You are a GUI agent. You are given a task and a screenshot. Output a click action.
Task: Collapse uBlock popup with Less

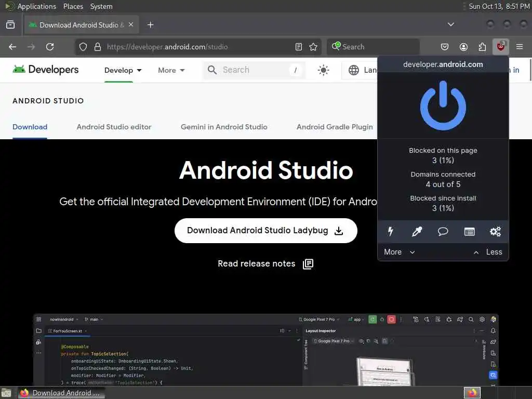pos(488,252)
